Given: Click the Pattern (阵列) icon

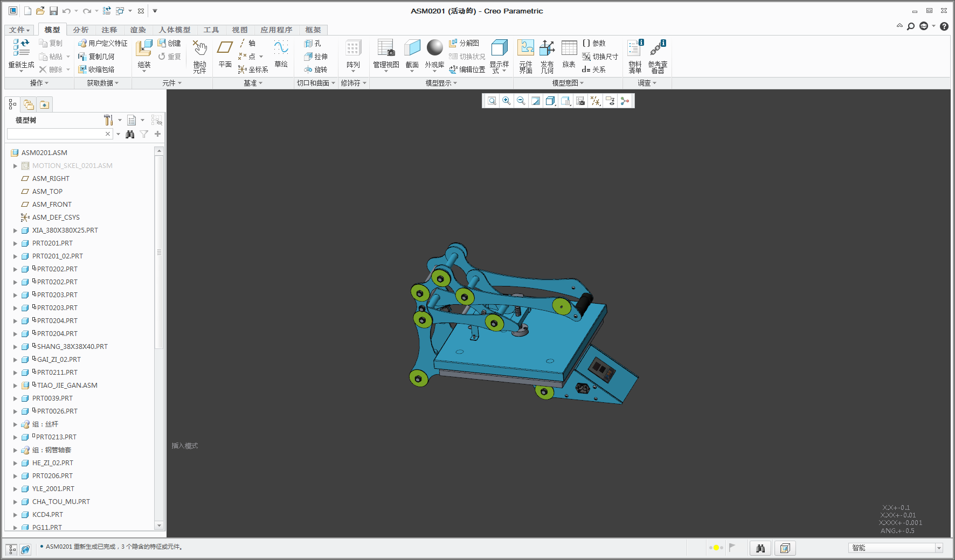Looking at the screenshot, I should pos(353,48).
